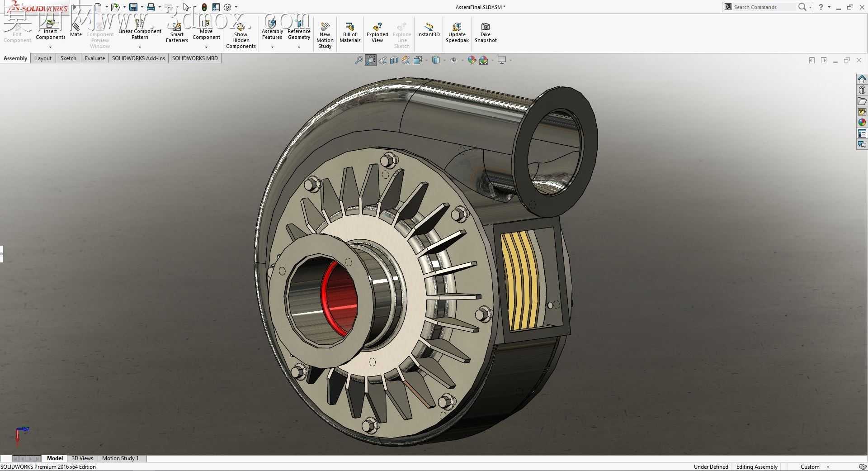Screen dimensions: 868x471
Task: Start a New Motion Study
Action: [x=325, y=35]
